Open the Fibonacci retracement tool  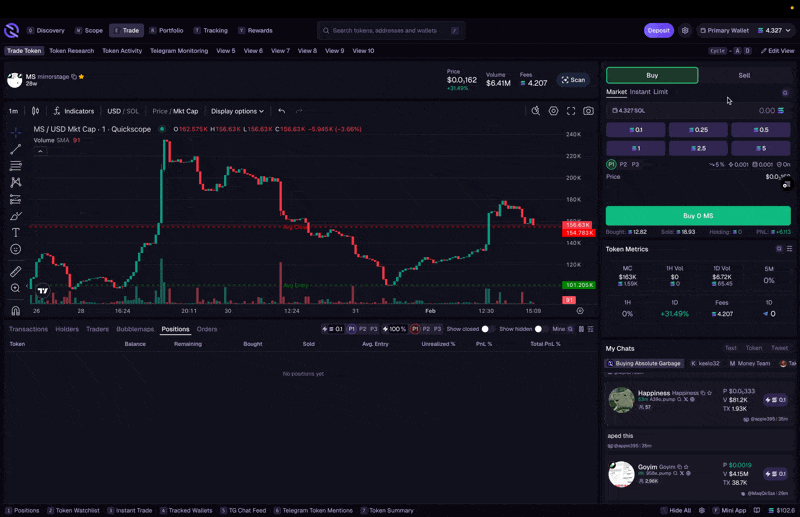point(16,166)
